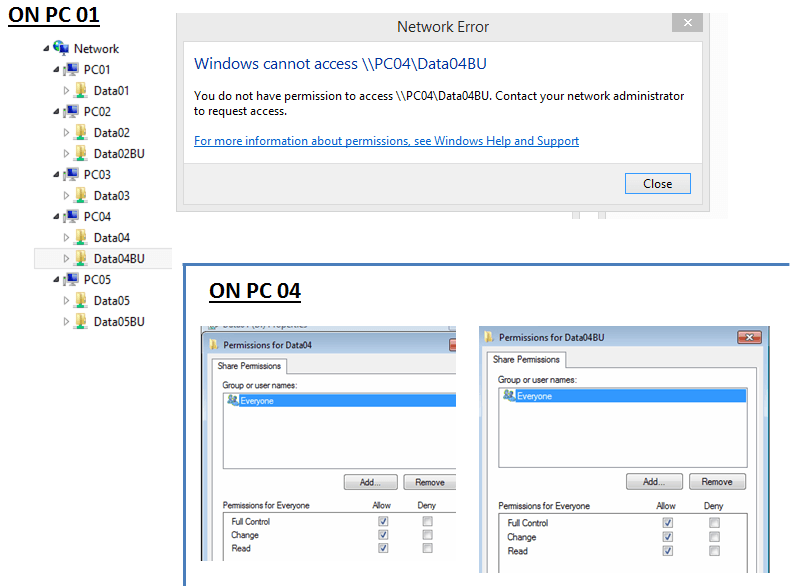Close the Network Error dialog with X
This screenshot has width=791, height=586.
[687, 22]
